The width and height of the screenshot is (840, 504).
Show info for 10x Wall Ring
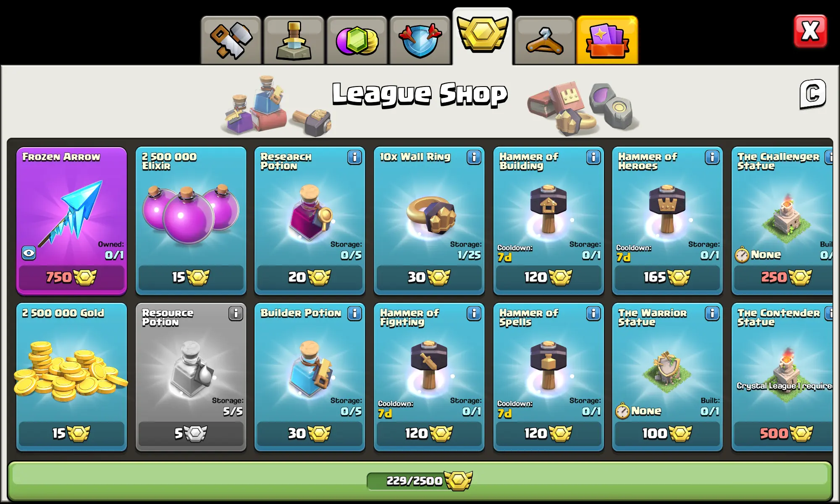click(474, 157)
